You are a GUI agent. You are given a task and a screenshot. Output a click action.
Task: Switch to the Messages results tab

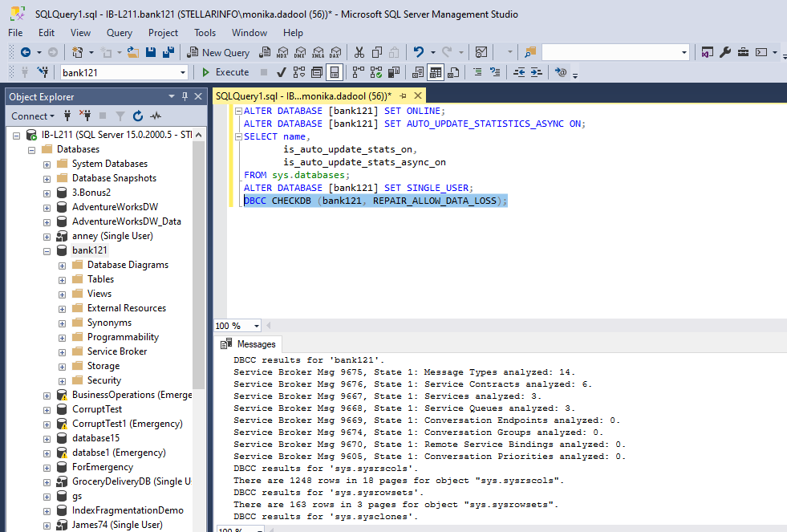pyautogui.click(x=249, y=344)
